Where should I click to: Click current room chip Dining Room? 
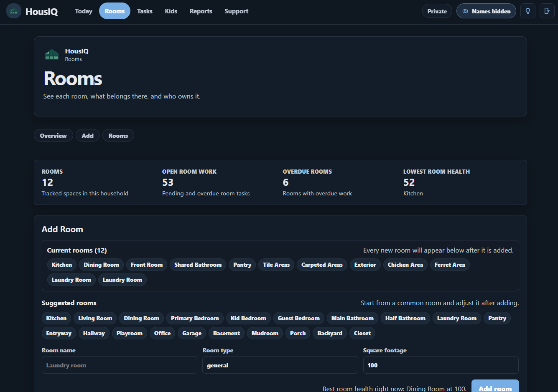101,265
